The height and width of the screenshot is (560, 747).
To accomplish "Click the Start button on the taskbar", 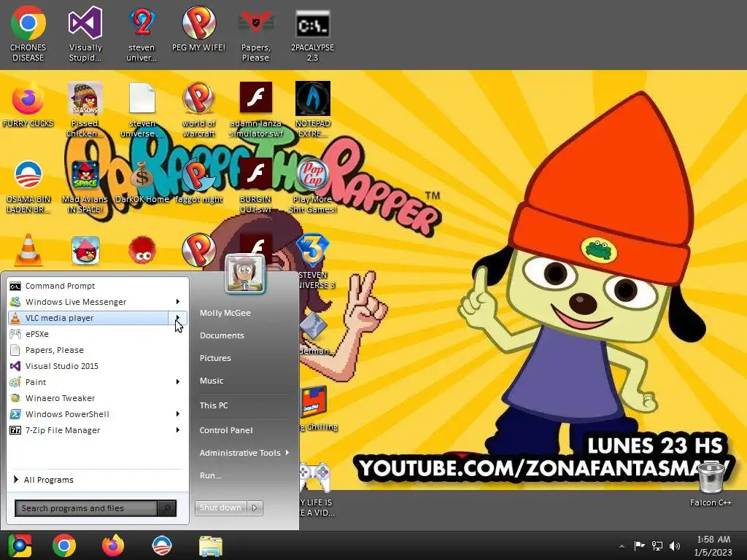I will [x=20, y=545].
